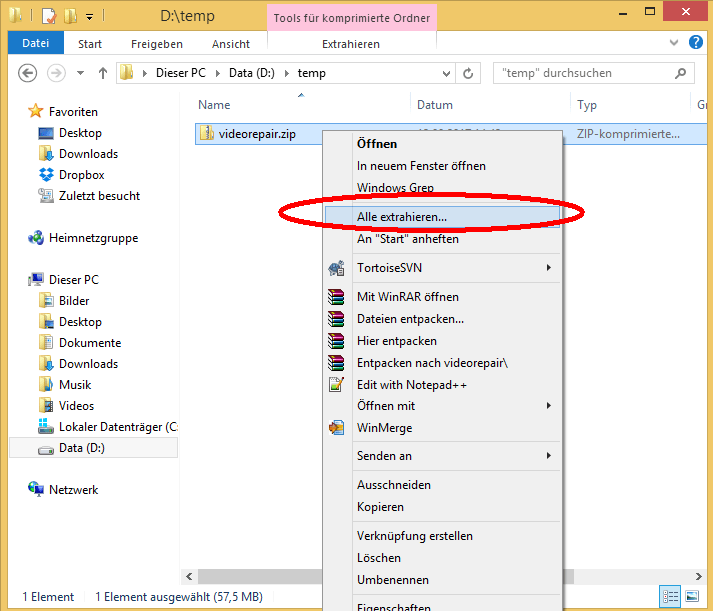Viewport: 713px width, 611px height.
Task: Choose Mit WinRAR öffnen
Action: coord(442,297)
